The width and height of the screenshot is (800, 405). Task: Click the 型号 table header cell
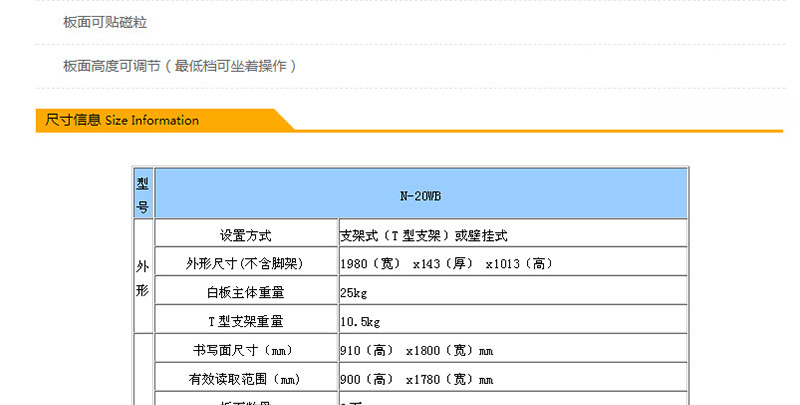coord(143,194)
